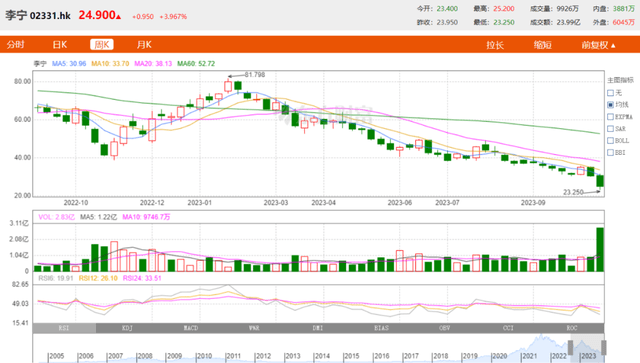The image size is (640, 363).
Task: Click the 成交量 9926万 volume value
Action: [567, 9]
